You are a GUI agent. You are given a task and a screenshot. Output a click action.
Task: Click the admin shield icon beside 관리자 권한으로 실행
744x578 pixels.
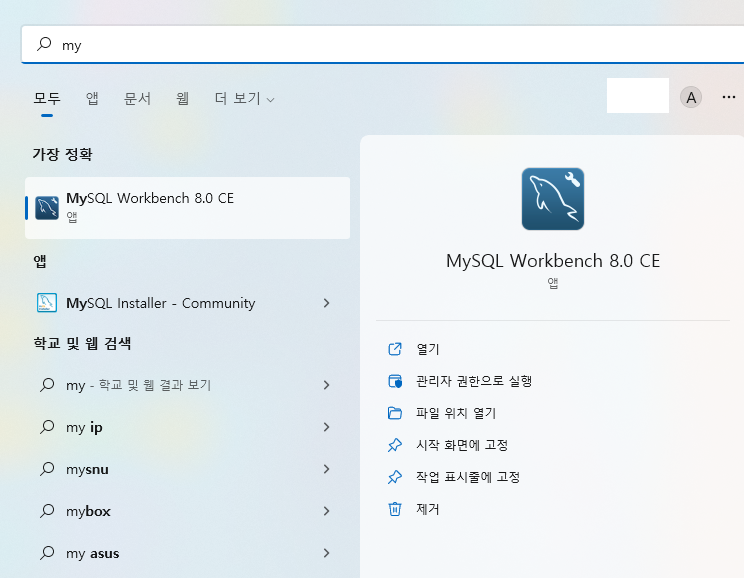point(395,381)
